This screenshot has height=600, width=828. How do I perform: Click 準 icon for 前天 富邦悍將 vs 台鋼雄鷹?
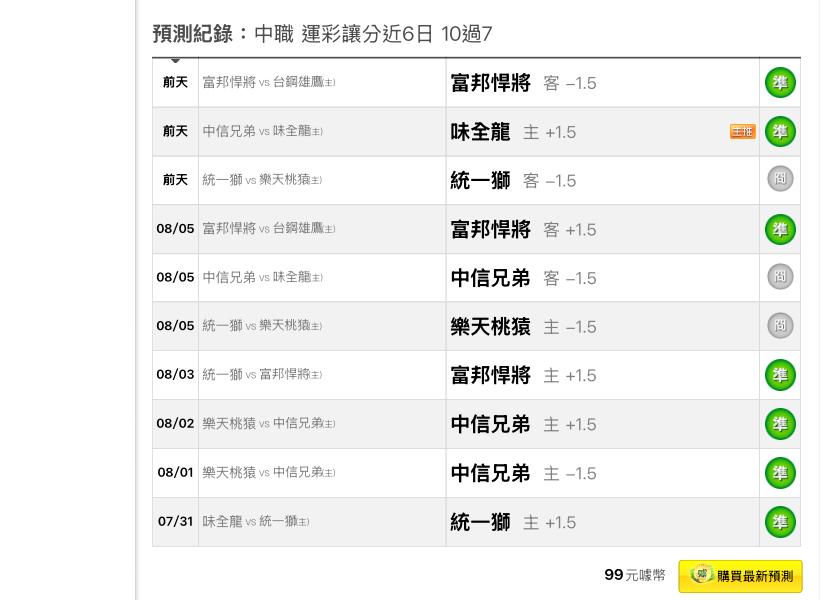tap(780, 82)
